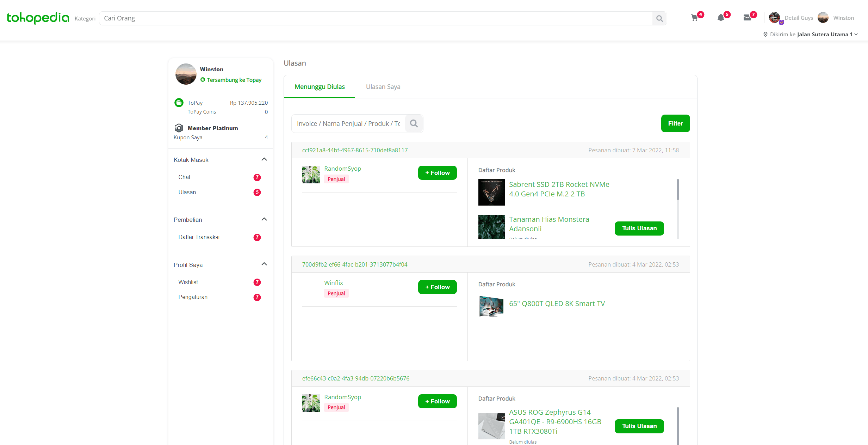Viewport: 868px width, 445px height.
Task: Open the 65" Q800T QLED 8K Smart TV product
Action: coord(557,303)
